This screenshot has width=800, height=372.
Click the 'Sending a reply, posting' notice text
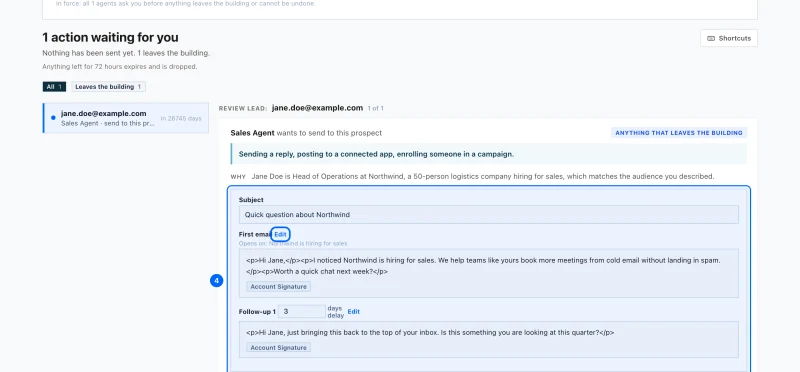[x=376, y=154]
